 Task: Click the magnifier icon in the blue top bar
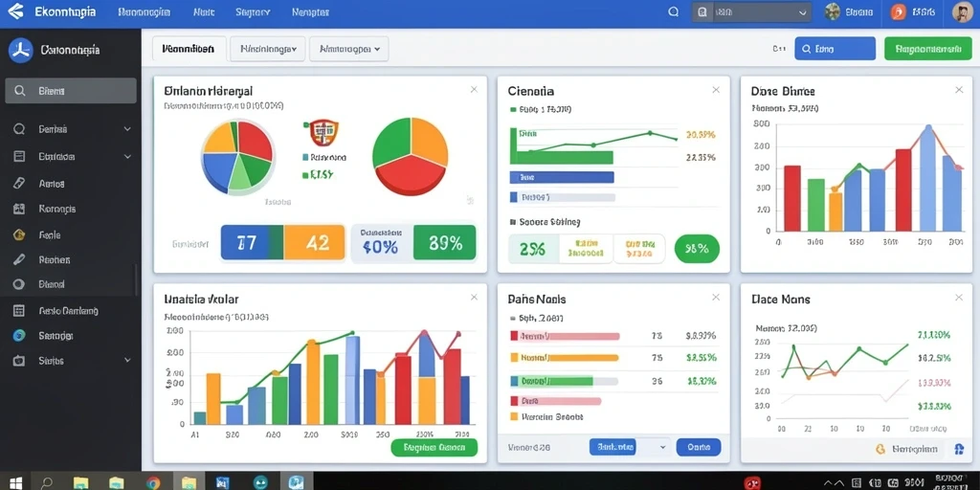673,11
